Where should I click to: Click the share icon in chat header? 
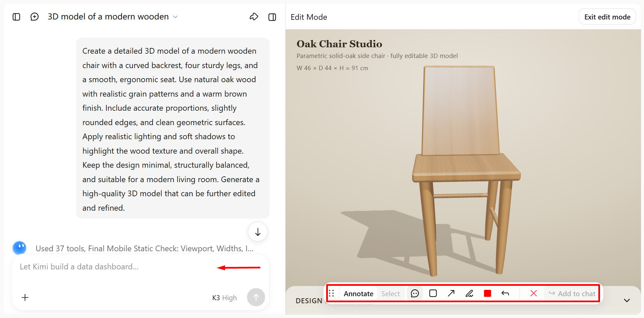(x=254, y=17)
